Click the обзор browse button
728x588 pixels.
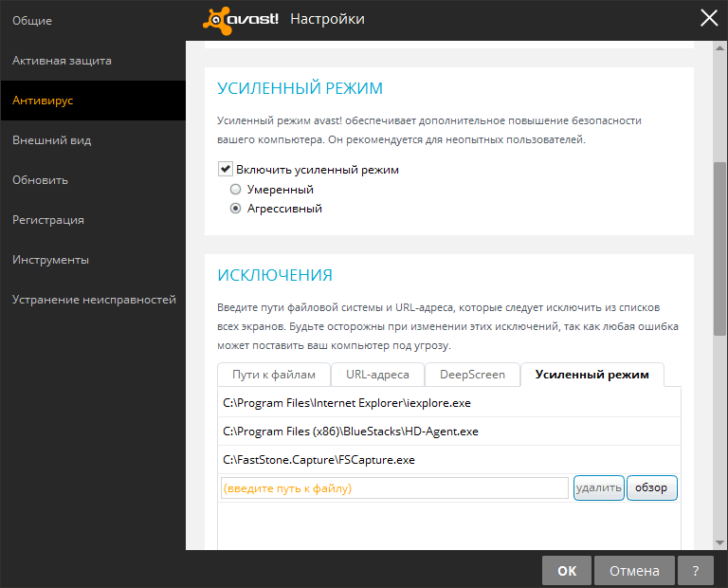click(651, 487)
